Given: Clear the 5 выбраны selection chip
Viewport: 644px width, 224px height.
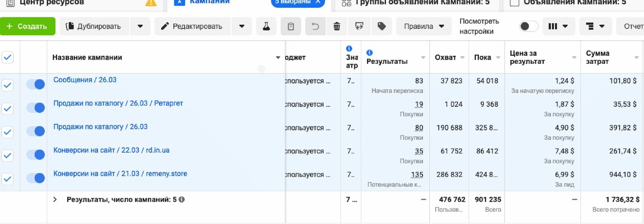Looking at the screenshot, I should [x=318, y=2].
